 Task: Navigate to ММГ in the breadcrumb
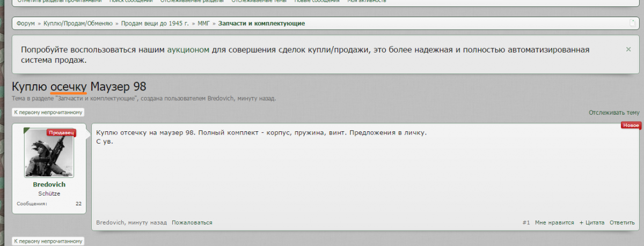click(203, 24)
